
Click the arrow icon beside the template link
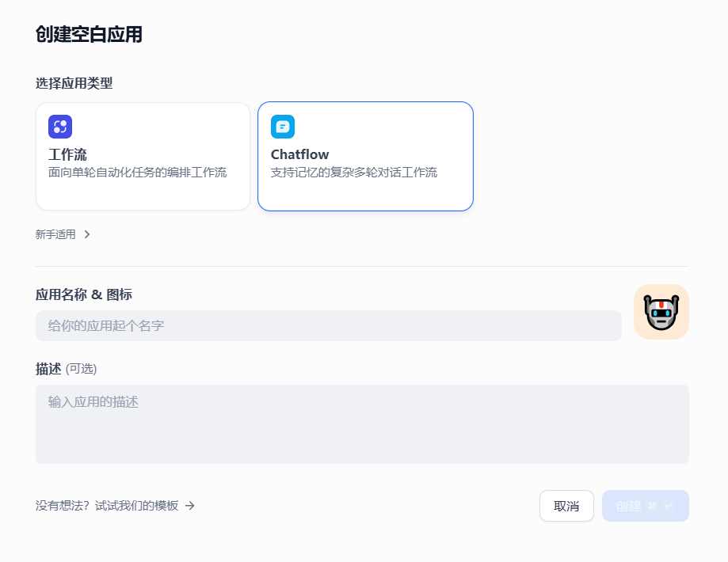click(190, 506)
